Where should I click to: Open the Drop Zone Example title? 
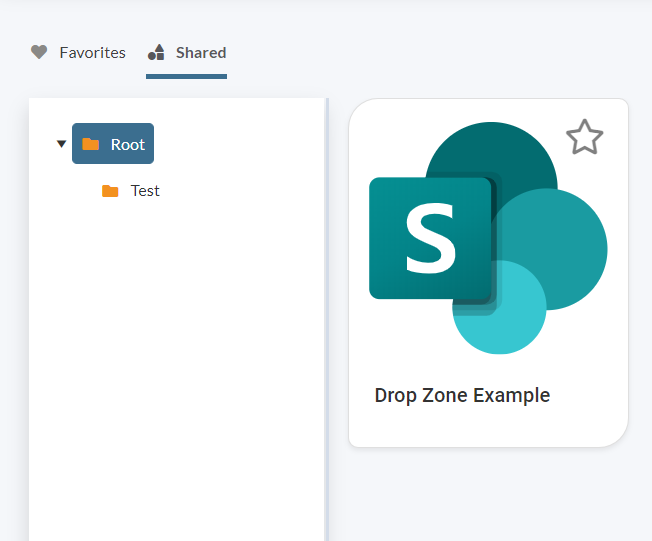462,395
